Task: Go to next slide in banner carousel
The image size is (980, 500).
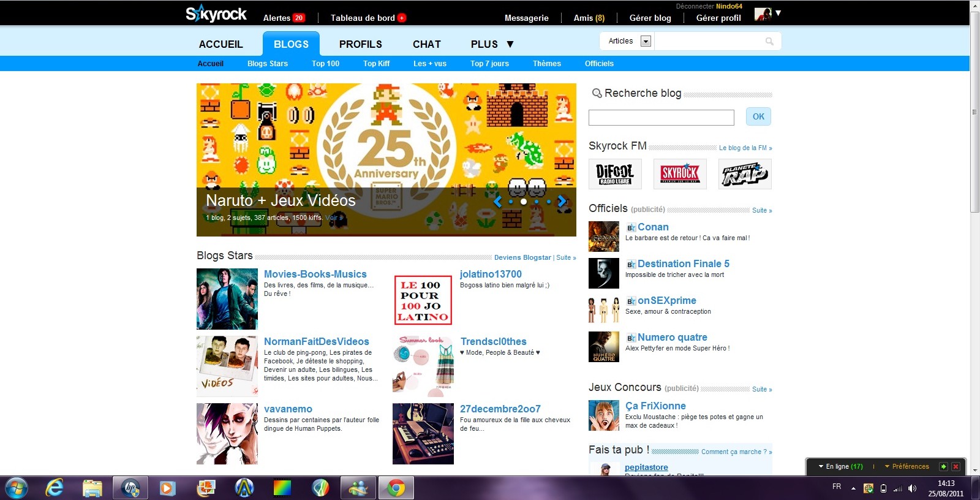Action: 562,201
